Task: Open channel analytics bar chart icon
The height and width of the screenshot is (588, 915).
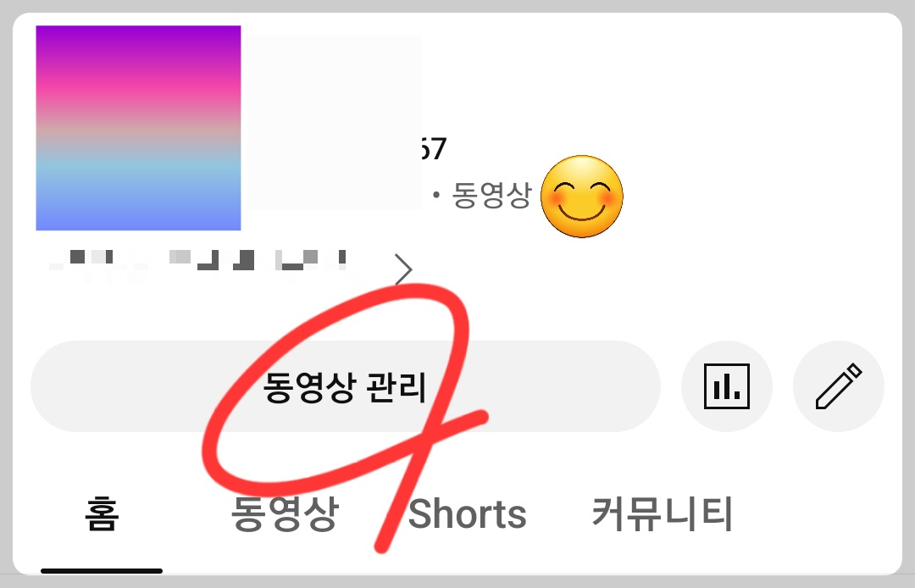Action: click(727, 386)
